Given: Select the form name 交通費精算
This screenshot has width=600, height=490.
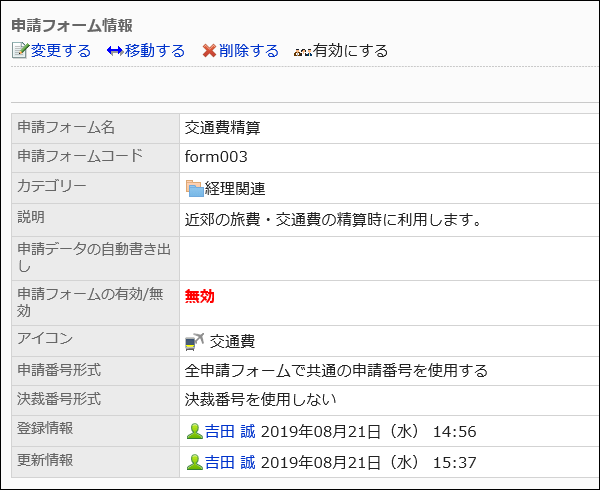Looking at the screenshot, I should [222, 128].
